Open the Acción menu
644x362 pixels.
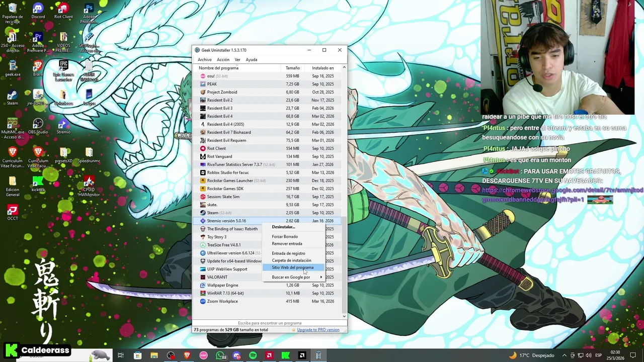click(223, 60)
